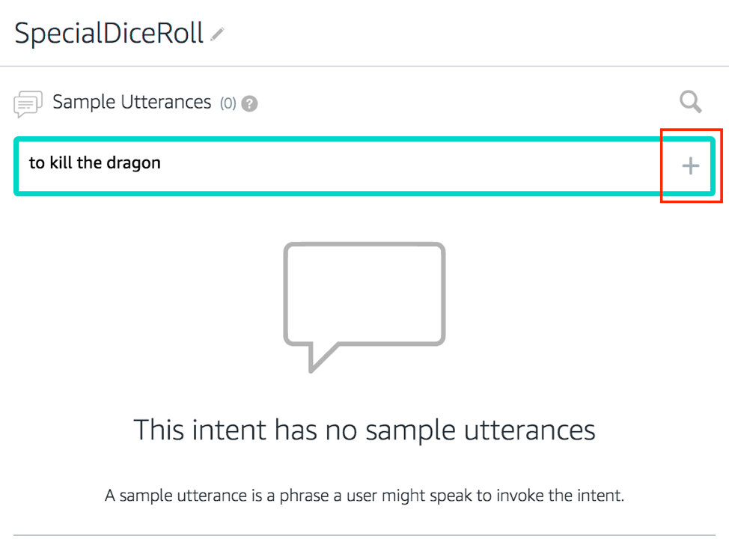Click the (0) utterance count
Viewport: 729px width, 560px height.
click(228, 104)
